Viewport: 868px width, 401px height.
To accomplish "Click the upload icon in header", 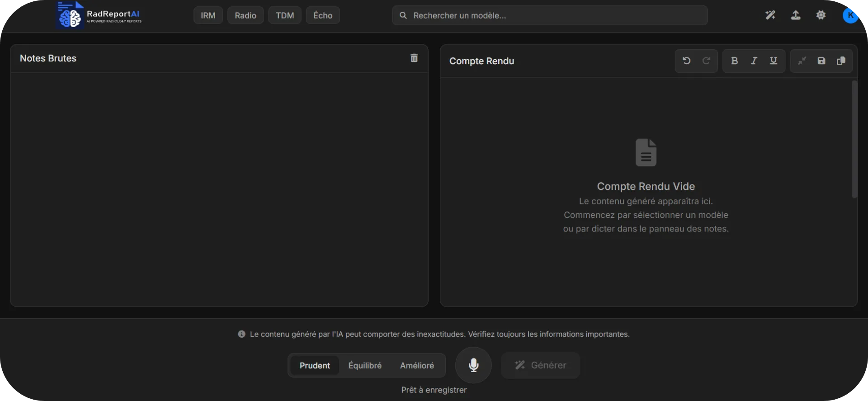I will pyautogui.click(x=796, y=15).
